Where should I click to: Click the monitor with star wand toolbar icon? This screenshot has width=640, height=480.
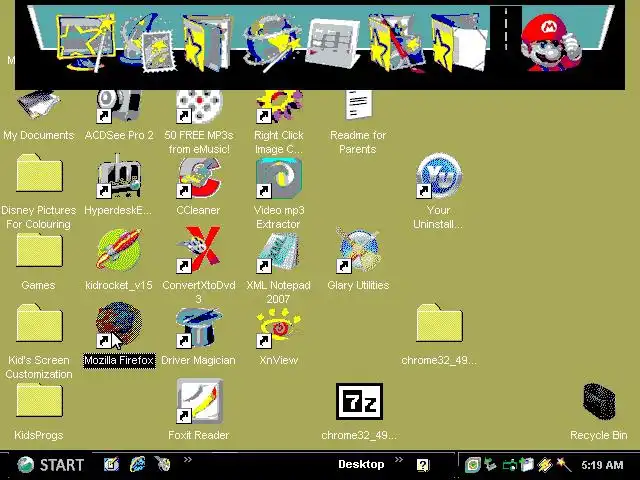[86, 42]
